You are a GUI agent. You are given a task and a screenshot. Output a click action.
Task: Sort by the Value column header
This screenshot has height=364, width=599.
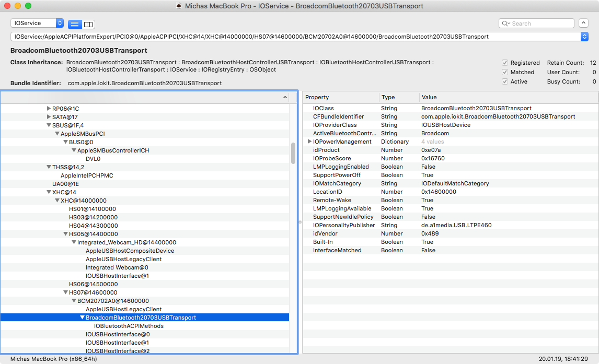tap(509, 97)
